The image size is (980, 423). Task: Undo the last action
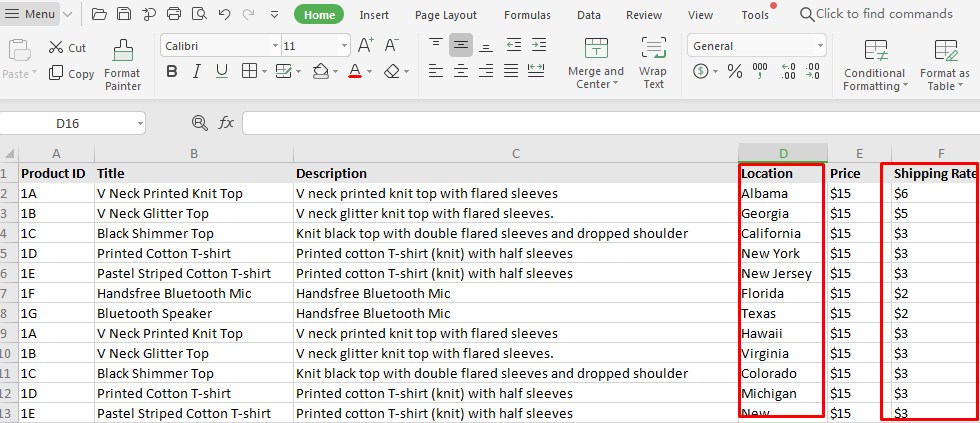(224, 14)
